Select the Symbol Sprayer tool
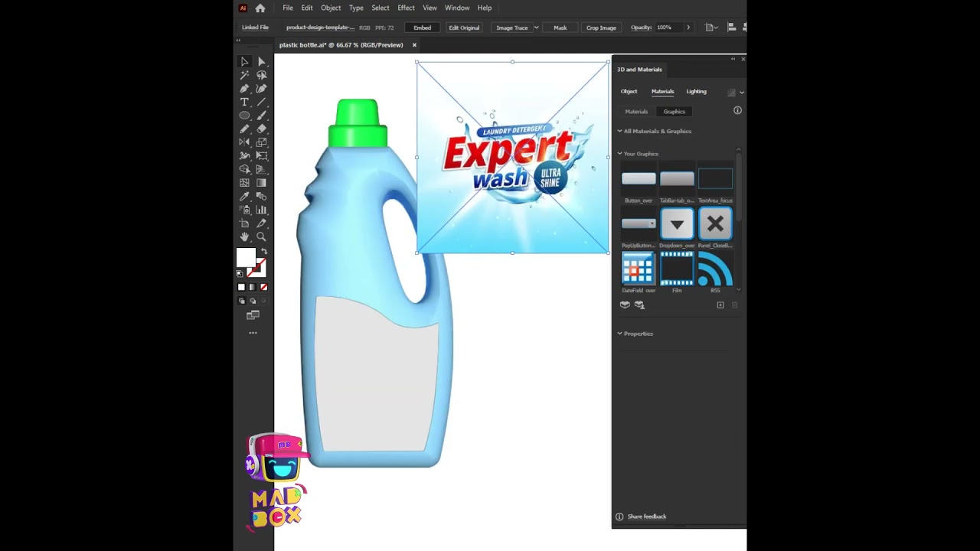The width and height of the screenshot is (980, 551). pos(244,210)
